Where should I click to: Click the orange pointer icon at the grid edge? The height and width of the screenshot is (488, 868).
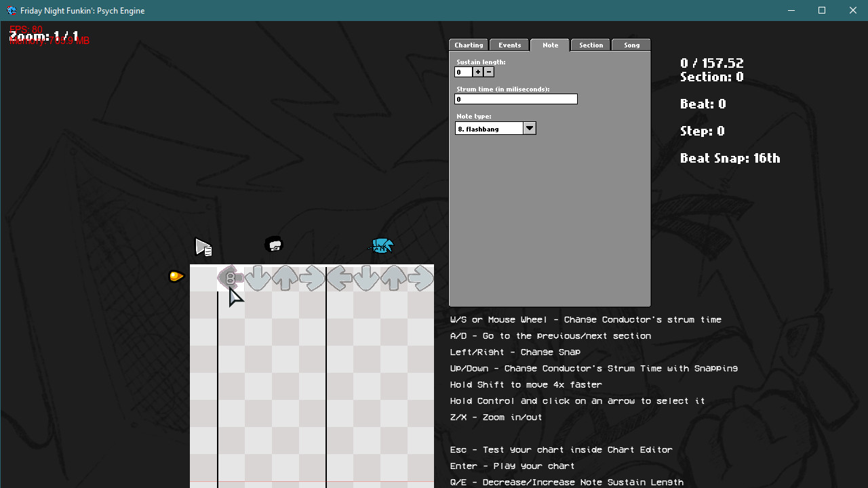176,276
